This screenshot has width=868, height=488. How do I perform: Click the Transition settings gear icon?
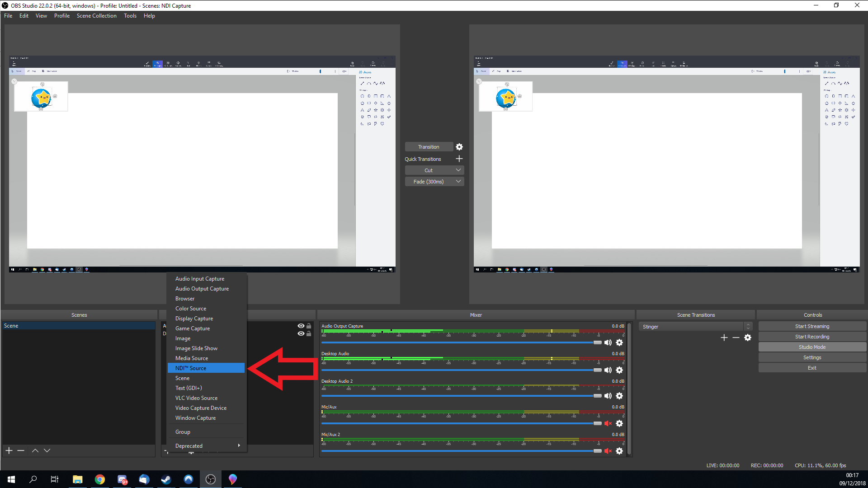(x=459, y=146)
